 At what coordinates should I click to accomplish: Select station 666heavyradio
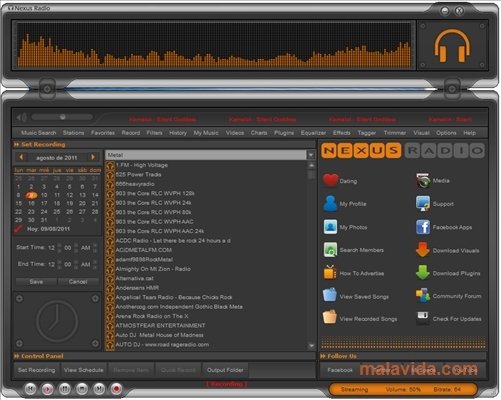(x=135, y=184)
